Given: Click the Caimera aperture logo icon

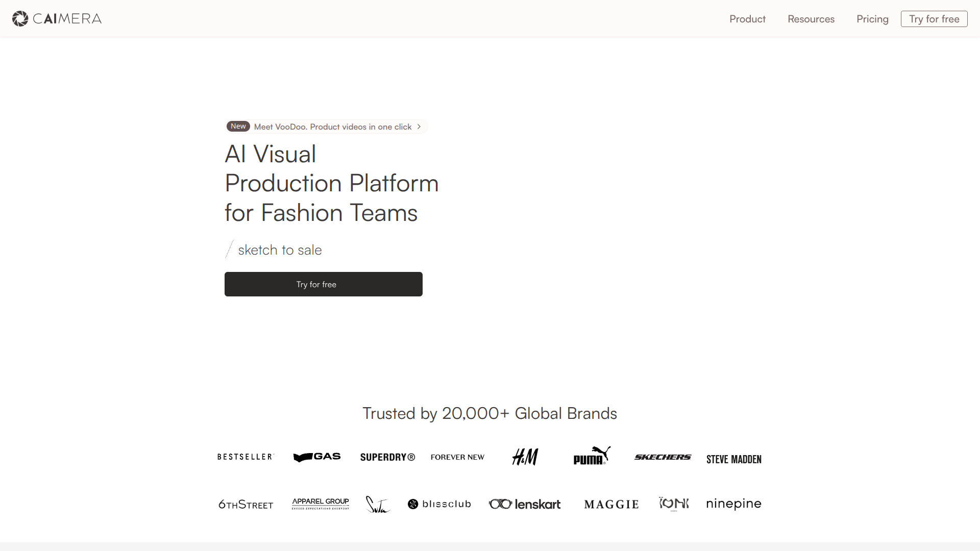Looking at the screenshot, I should coord(20,19).
